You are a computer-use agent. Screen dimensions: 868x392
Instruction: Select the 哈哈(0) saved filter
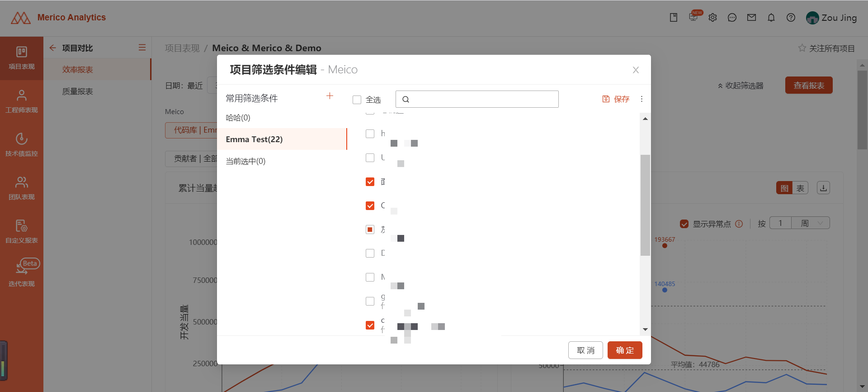[282, 118]
